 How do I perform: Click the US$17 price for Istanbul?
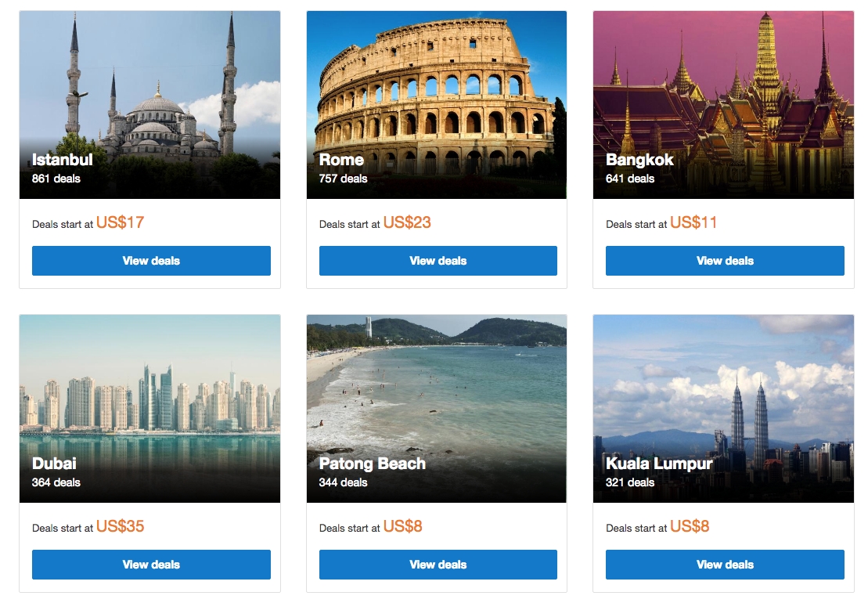120,222
